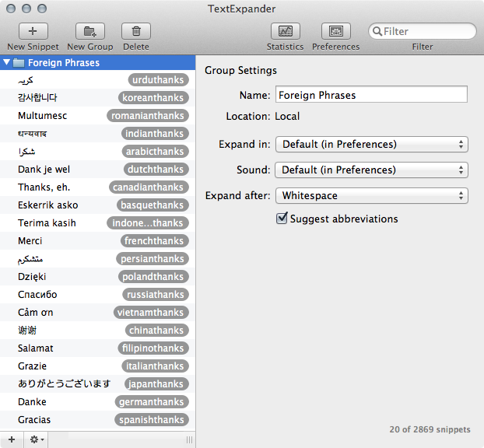Select the japanthanks snippet
This screenshot has width=484, height=448.
click(x=97, y=383)
